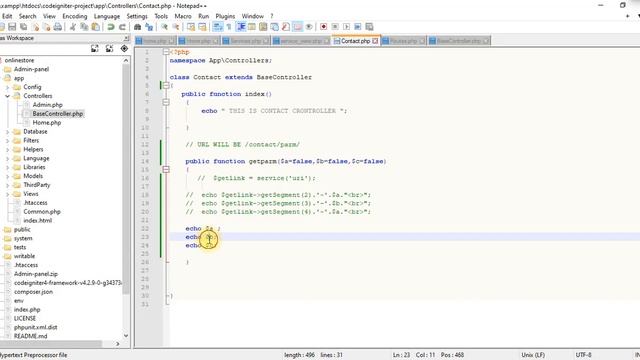Click Unix (LF) in the status bar

click(533, 355)
